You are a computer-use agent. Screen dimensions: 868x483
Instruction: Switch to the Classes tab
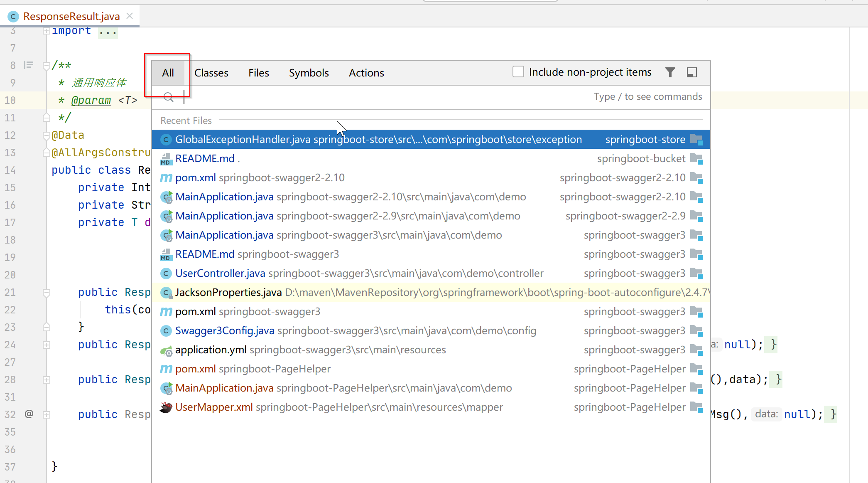click(211, 73)
